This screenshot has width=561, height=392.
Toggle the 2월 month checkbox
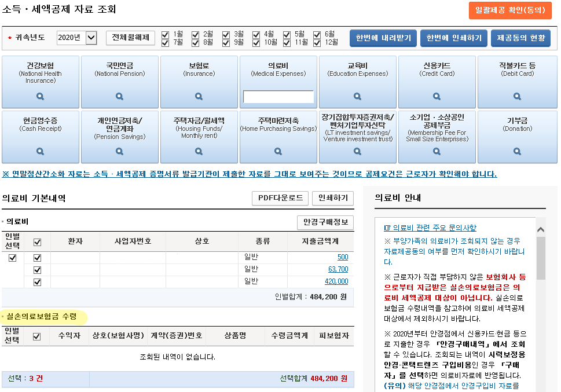coord(195,35)
